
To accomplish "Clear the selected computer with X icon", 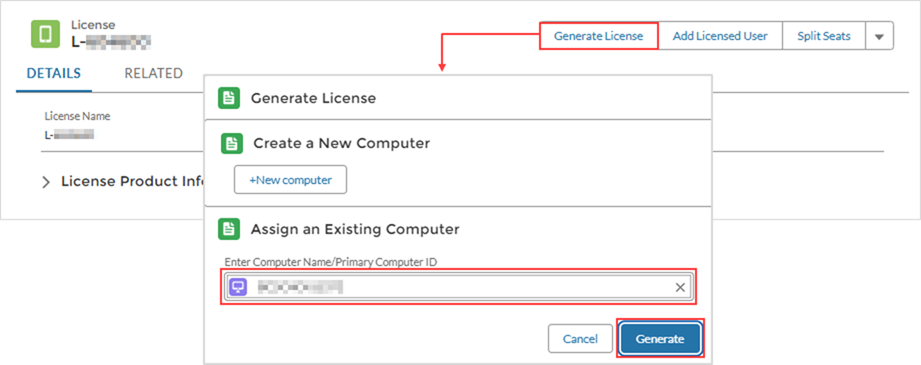I will (x=680, y=287).
